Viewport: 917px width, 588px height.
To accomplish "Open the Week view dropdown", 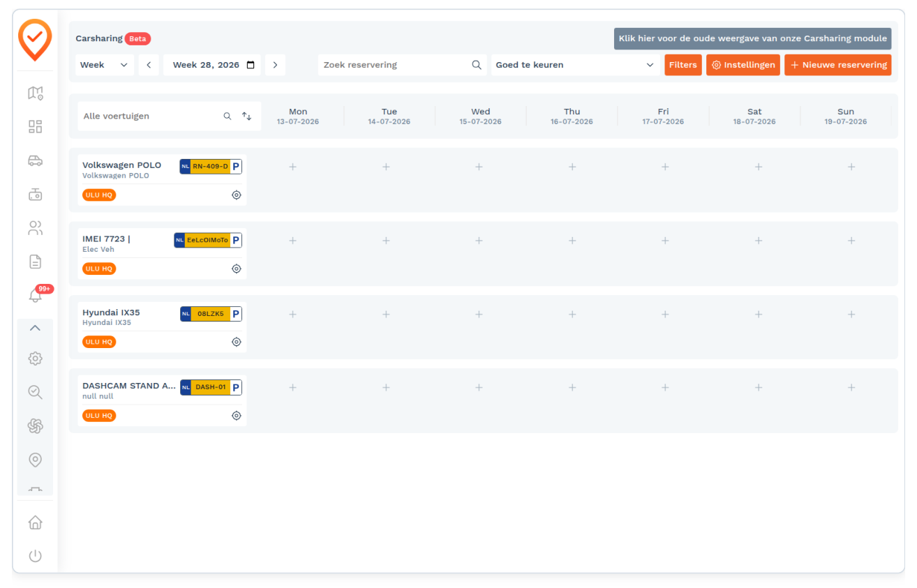I will 105,65.
